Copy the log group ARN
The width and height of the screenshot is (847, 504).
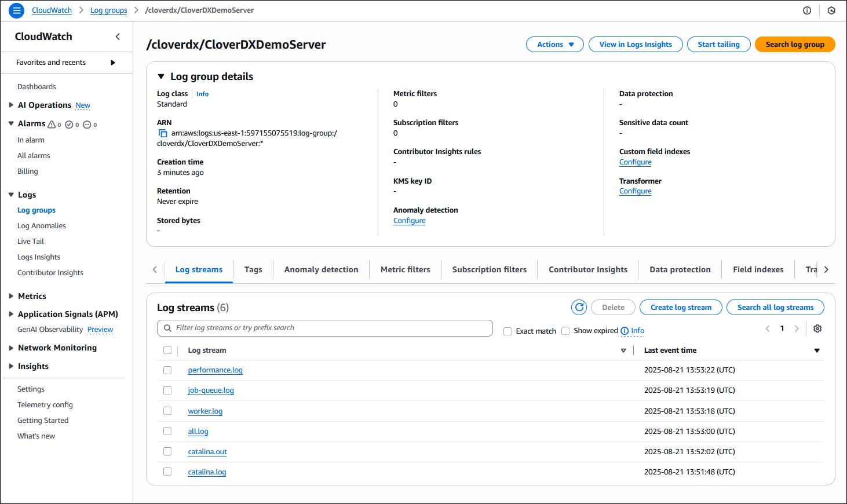click(x=163, y=133)
